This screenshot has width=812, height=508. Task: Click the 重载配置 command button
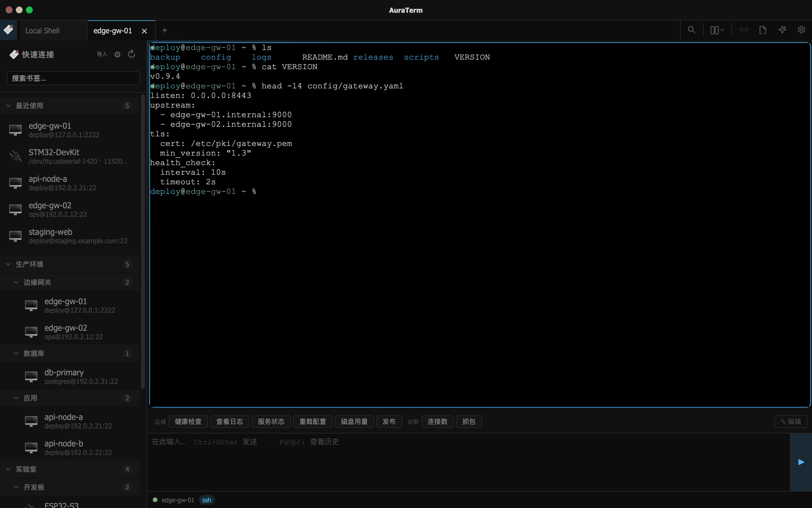(x=313, y=421)
